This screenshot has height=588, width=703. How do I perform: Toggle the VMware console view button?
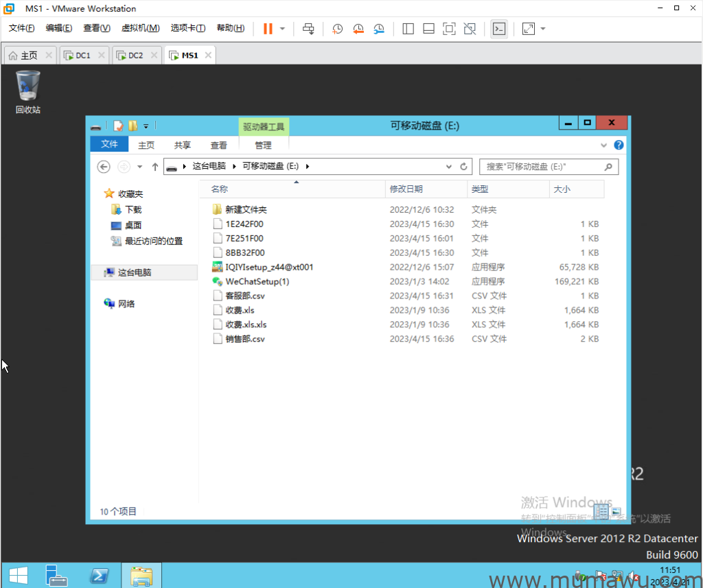click(499, 29)
